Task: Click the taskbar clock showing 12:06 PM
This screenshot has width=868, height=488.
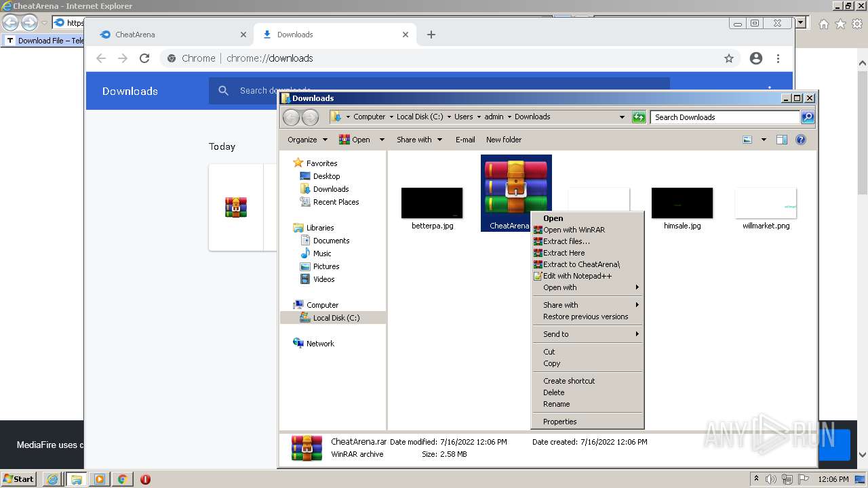Action: pos(833,479)
